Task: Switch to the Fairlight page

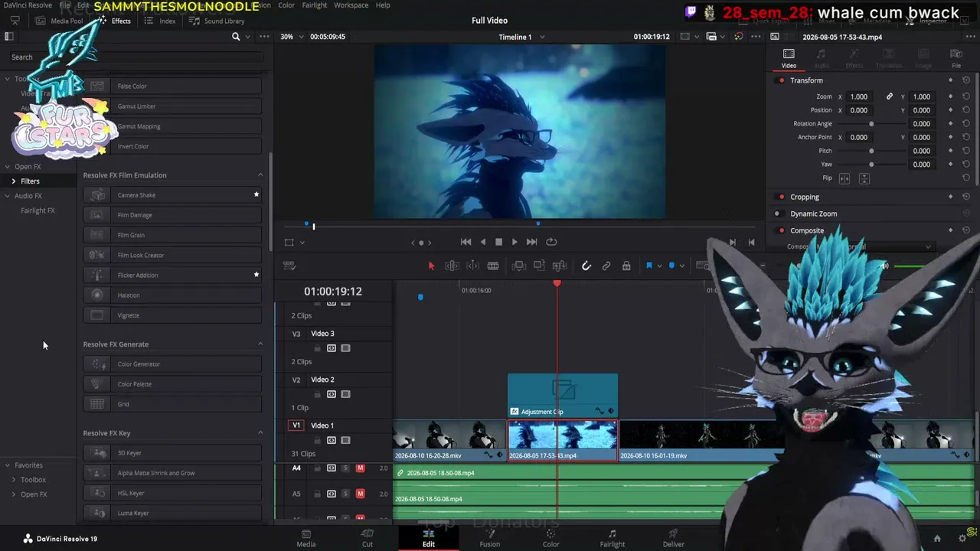Action: click(x=612, y=539)
